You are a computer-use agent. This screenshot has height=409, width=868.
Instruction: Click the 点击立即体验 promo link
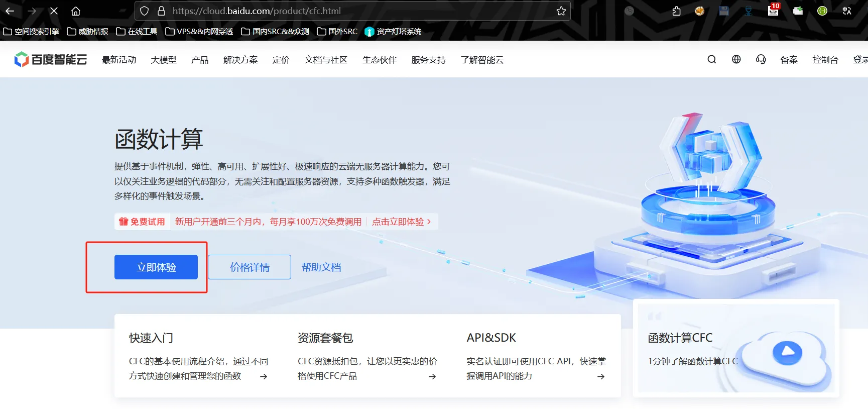(402, 222)
